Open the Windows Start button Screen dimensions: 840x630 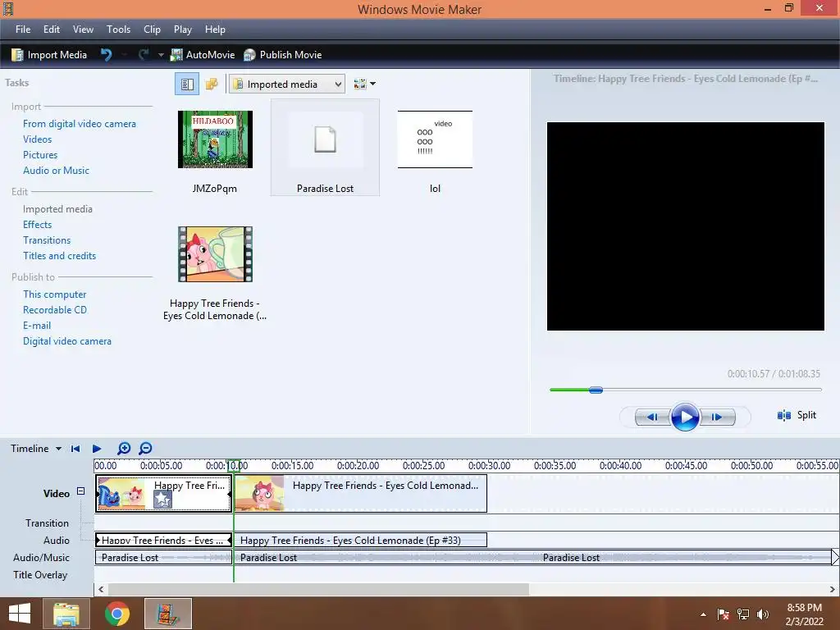click(20, 614)
